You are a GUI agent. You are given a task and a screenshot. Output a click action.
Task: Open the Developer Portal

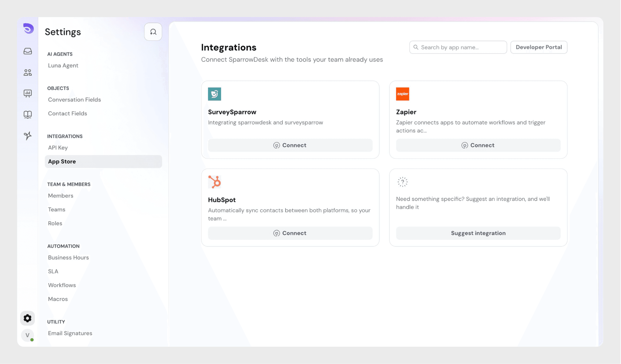539,47
